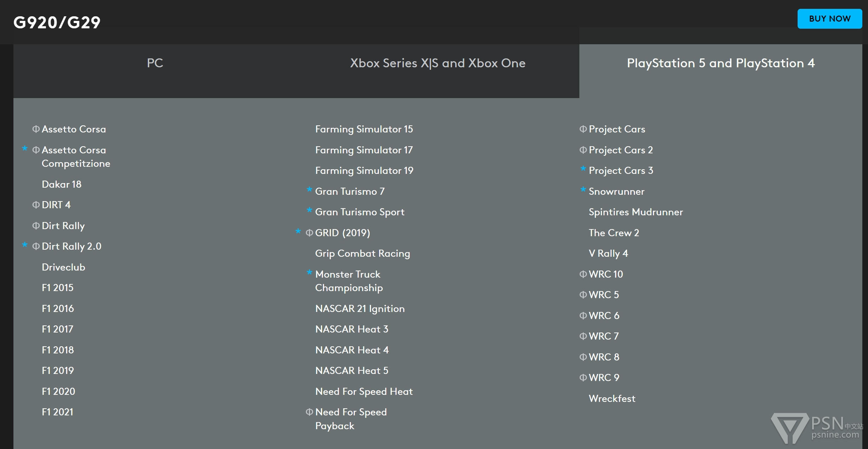This screenshot has height=449, width=868.
Task: Click the phi symbol beside Project Cars 2
Action: pos(583,150)
